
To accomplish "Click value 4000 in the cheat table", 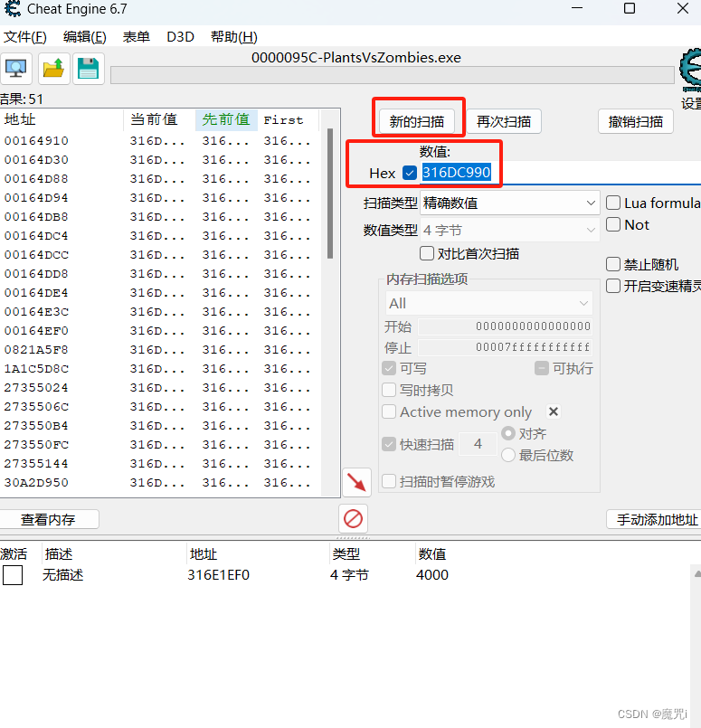I will (x=432, y=575).
